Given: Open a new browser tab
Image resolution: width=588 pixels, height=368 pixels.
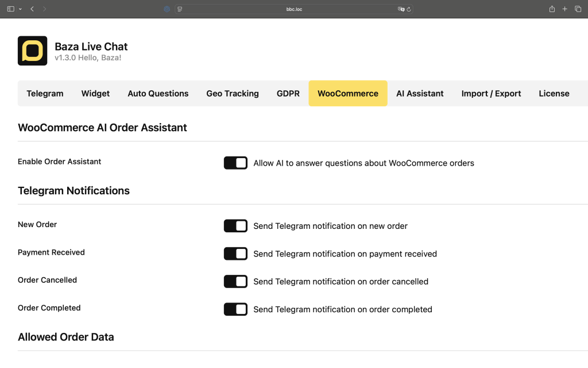Looking at the screenshot, I should [x=565, y=9].
